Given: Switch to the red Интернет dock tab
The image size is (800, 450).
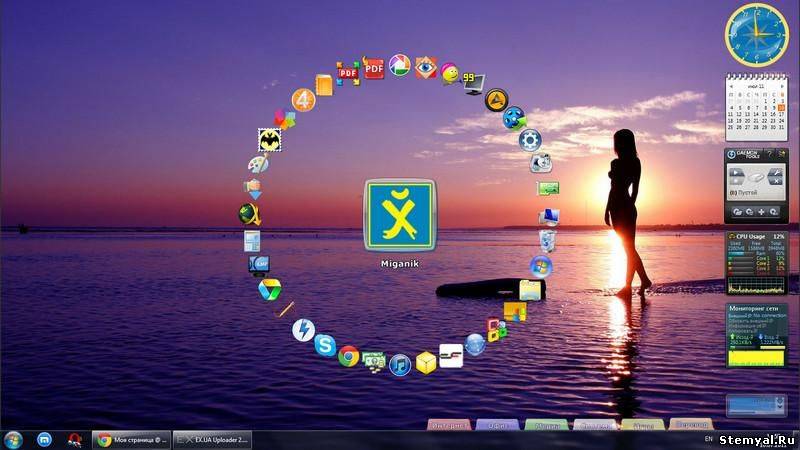Looking at the screenshot, I should coord(448,424).
